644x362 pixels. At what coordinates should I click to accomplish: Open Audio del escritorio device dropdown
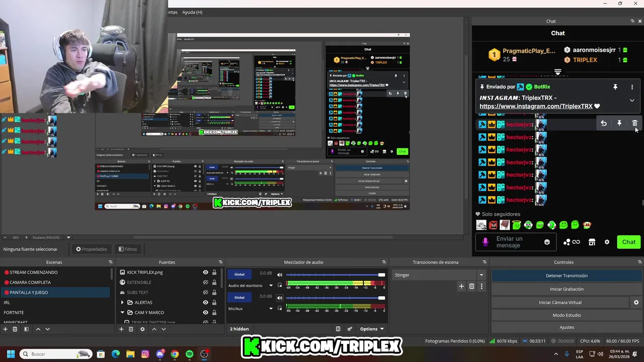click(271, 285)
